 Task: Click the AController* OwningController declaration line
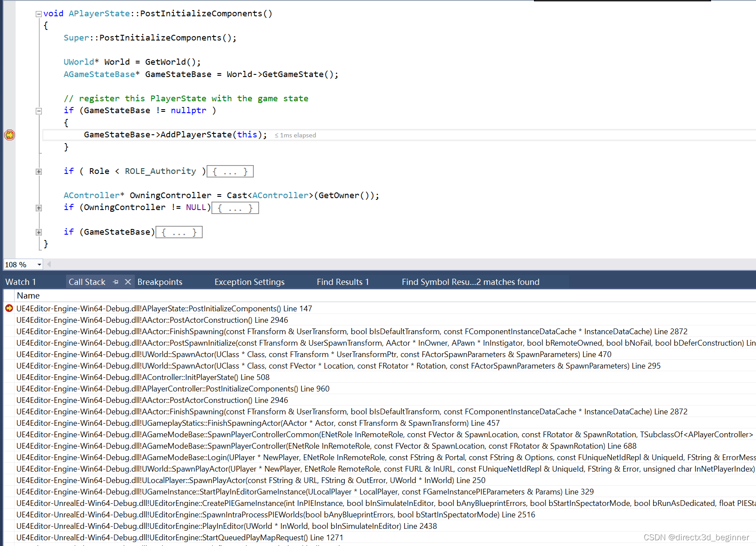221,196
